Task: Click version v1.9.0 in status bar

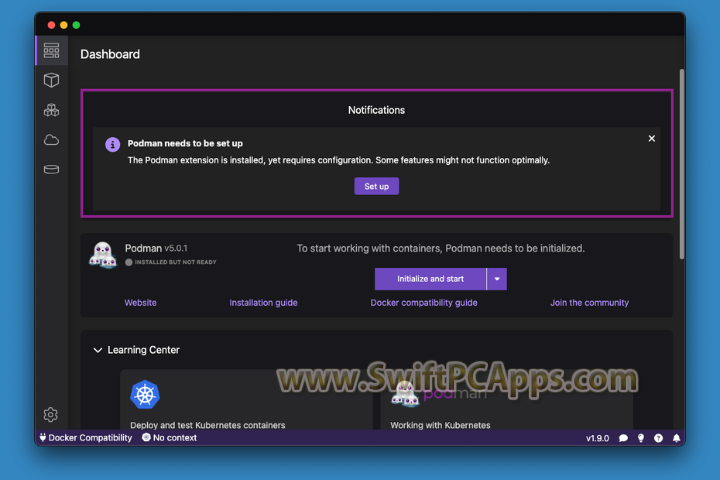Action: (597, 438)
